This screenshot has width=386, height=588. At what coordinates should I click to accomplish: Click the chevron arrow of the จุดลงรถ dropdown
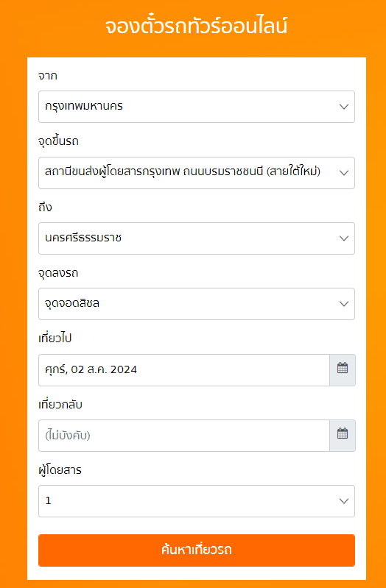pyautogui.click(x=344, y=304)
